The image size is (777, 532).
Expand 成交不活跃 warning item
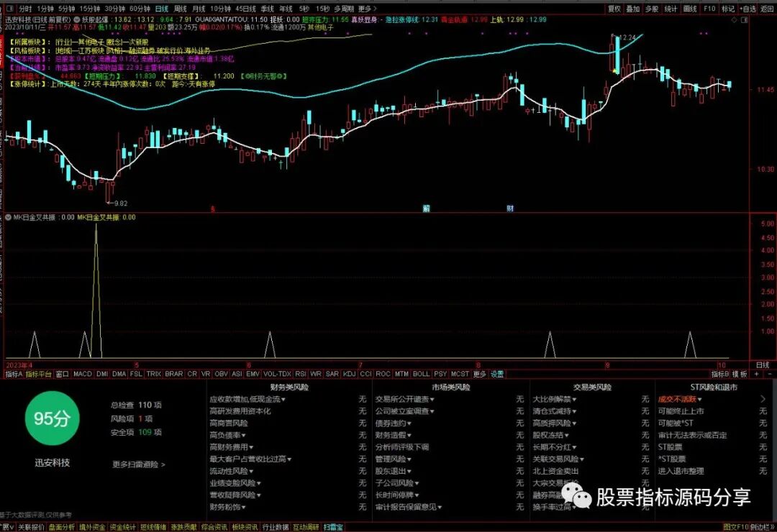(680, 399)
